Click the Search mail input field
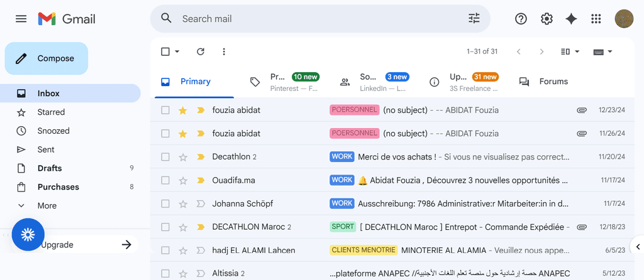Screen dimensions: 644x280 314,19
